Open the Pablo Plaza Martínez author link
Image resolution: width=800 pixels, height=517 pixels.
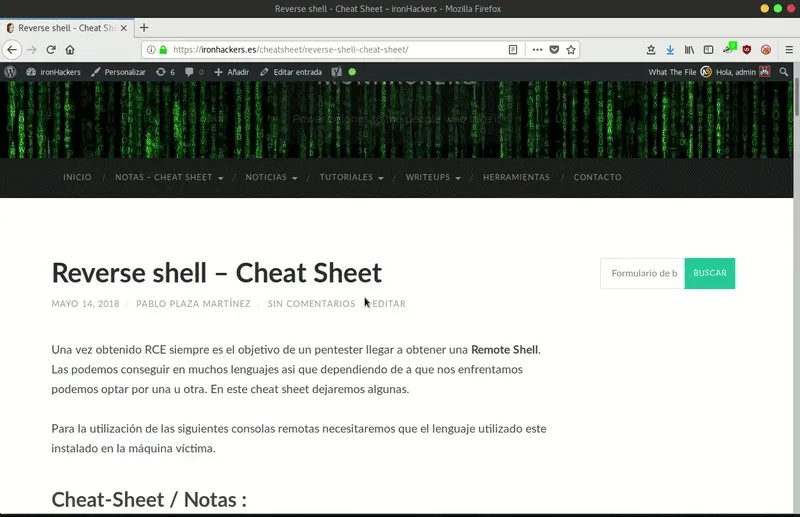point(193,304)
